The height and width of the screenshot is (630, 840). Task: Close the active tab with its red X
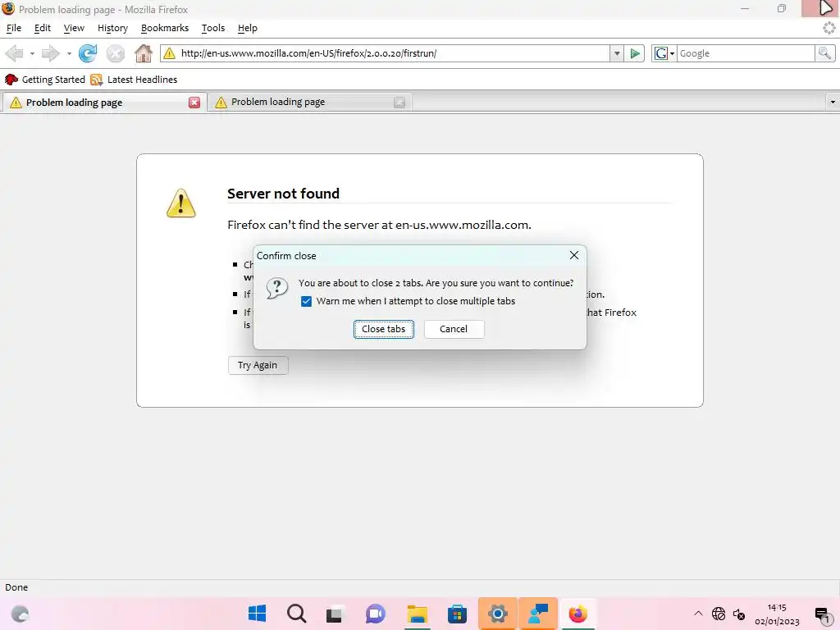(194, 103)
